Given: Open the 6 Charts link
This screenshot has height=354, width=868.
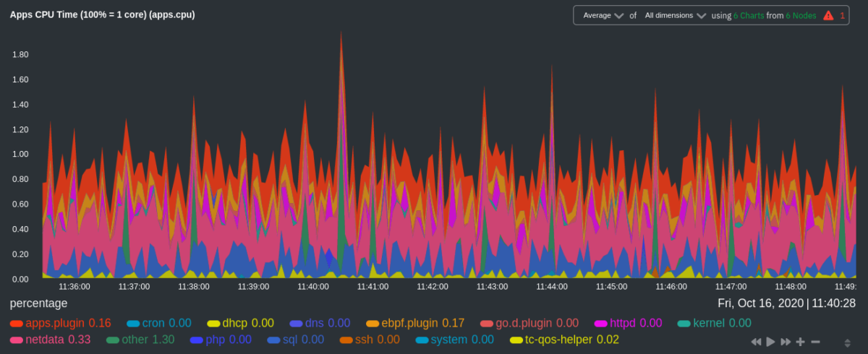Looking at the screenshot, I should pos(749,15).
